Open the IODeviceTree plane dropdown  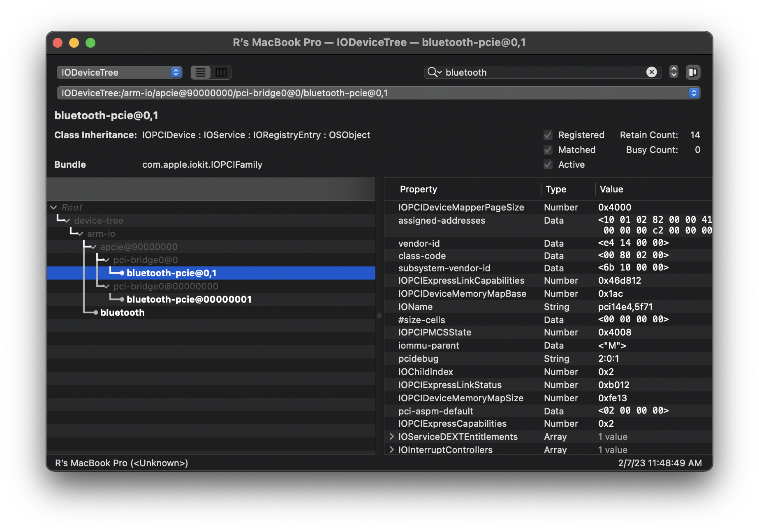tap(119, 72)
